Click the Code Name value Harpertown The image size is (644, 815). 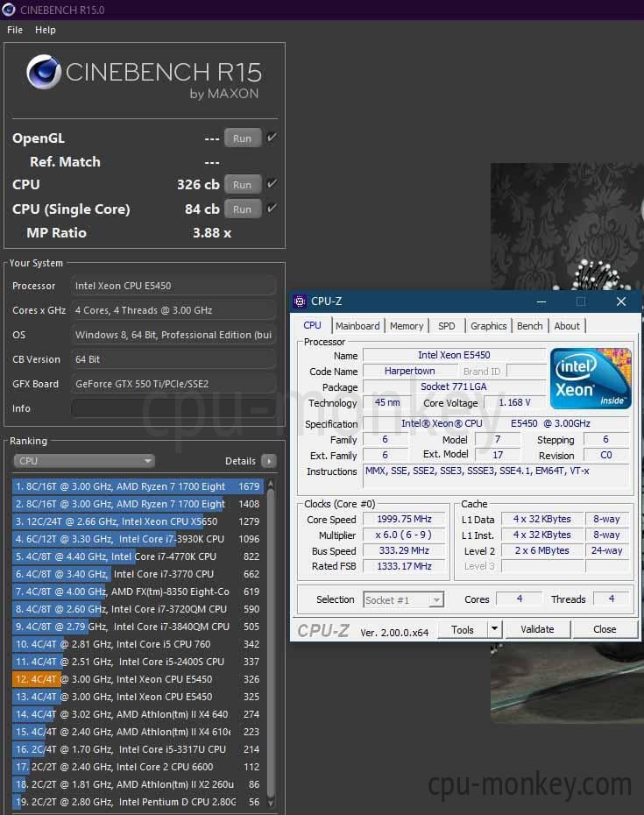point(409,371)
